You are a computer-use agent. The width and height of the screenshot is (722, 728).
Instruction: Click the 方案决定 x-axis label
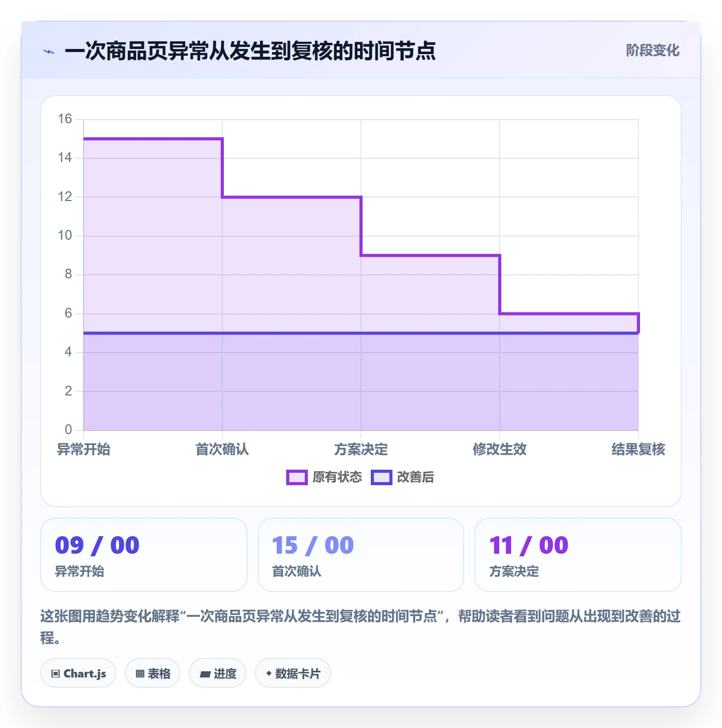[x=361, y=449]
